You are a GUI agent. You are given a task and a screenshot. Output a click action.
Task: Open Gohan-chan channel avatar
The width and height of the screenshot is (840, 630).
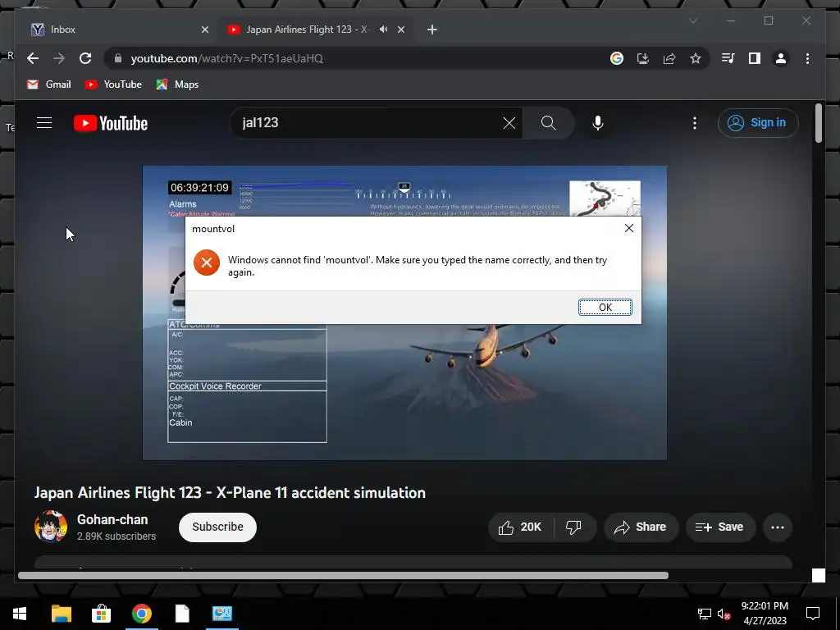click(x=51, y=527)
